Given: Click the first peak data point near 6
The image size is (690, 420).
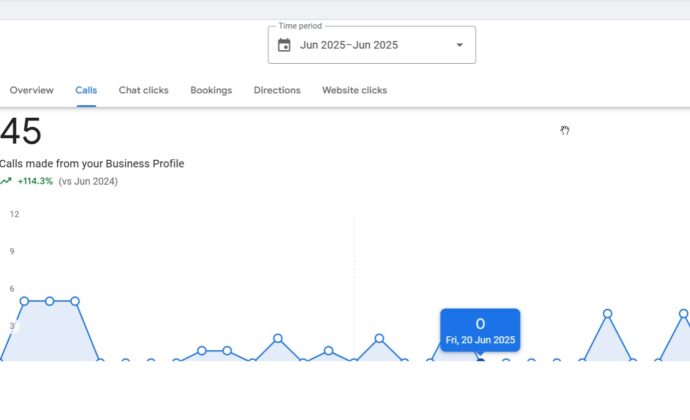Looking at the screenshot, I should (24, 301).
